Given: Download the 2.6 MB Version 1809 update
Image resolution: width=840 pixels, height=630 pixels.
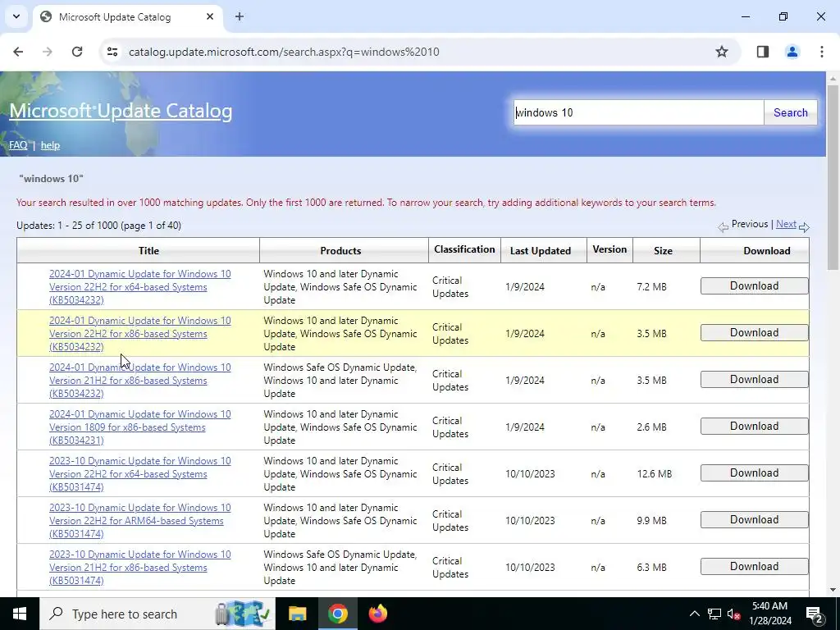Looking at the screenshot, I should 755,426.
